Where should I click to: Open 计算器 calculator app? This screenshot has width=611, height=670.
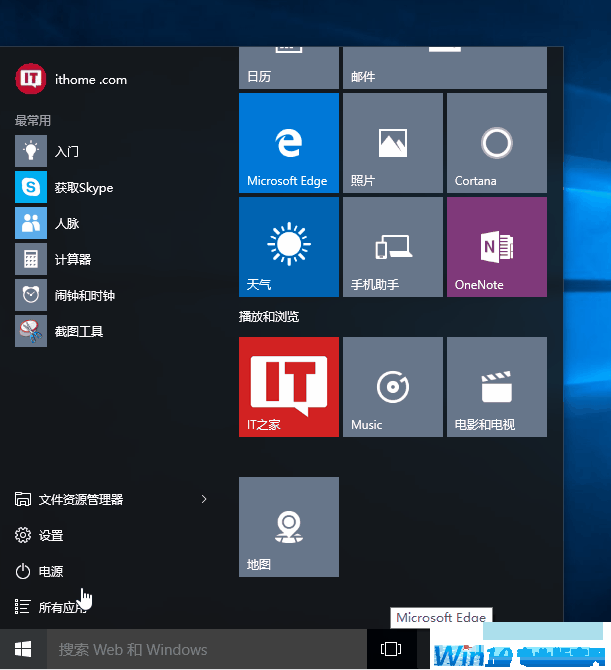coord(72,259)
